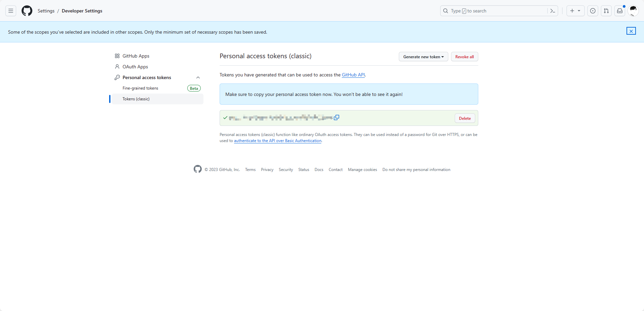Viewport: 644px width, 311px height.
Task: Click Manage cookies in footer
Action: pyautogui.click(x=362, y=170)
